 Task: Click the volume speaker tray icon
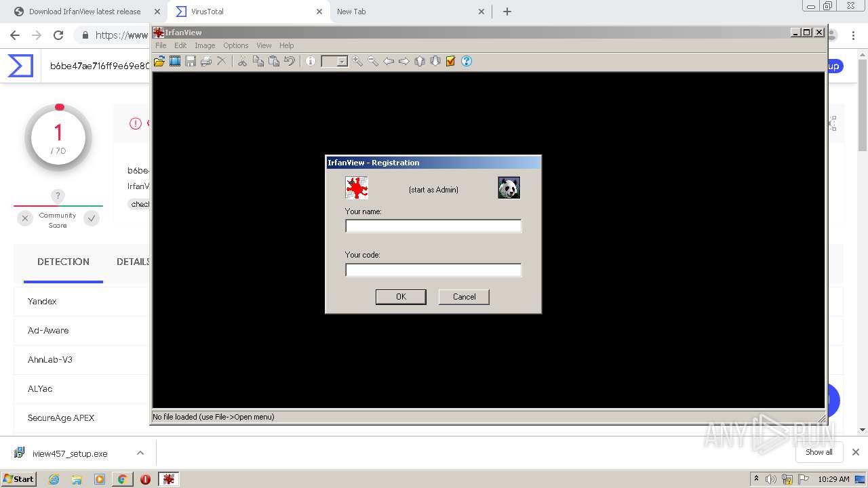click(x=771, y=479)
